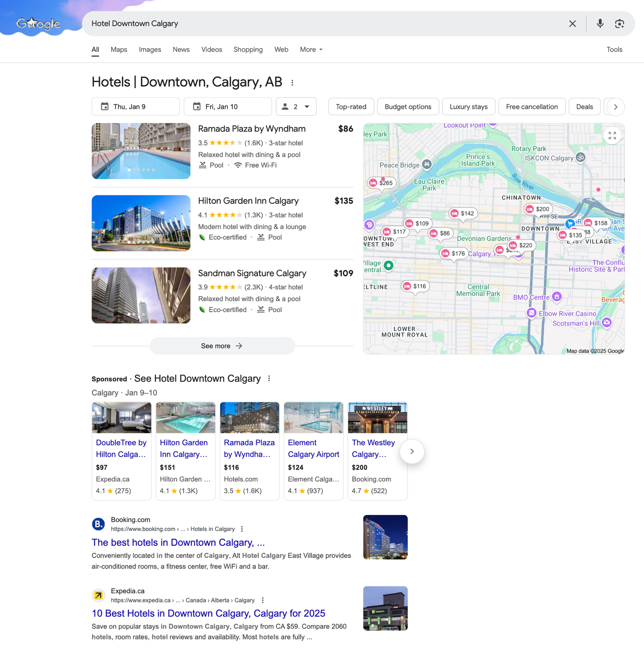Toggle the Free cancellation filter chip
This screenshot has height=649, width=644.
532,107
